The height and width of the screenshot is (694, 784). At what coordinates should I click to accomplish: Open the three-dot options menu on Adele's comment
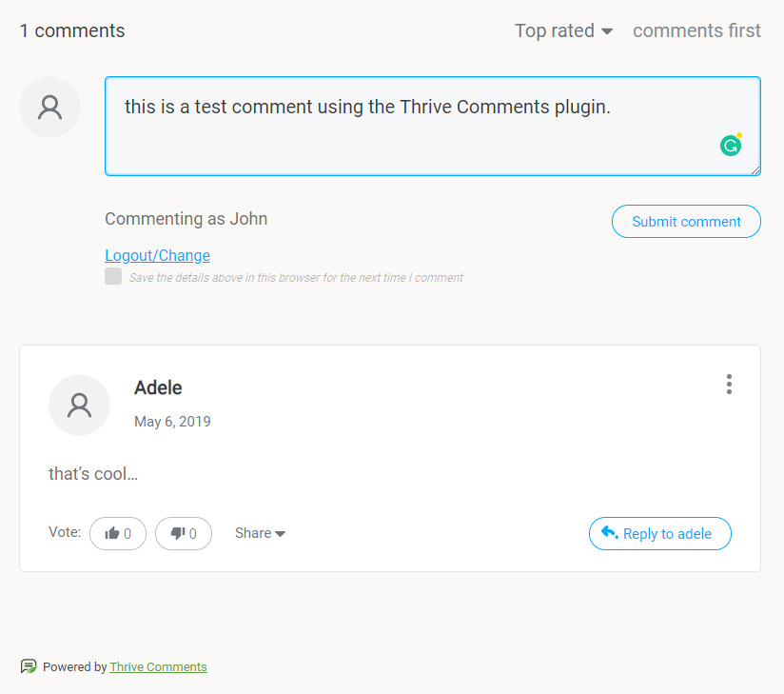(729, 385)
